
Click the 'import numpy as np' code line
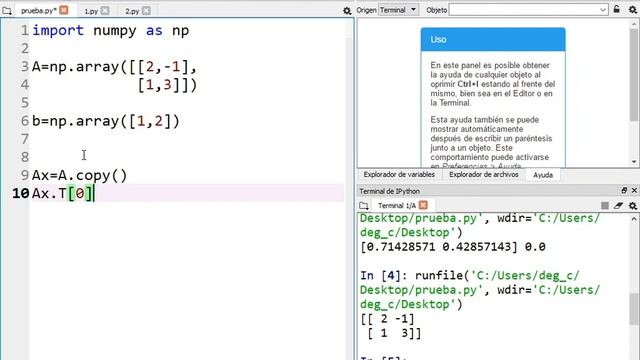(111, 31)
